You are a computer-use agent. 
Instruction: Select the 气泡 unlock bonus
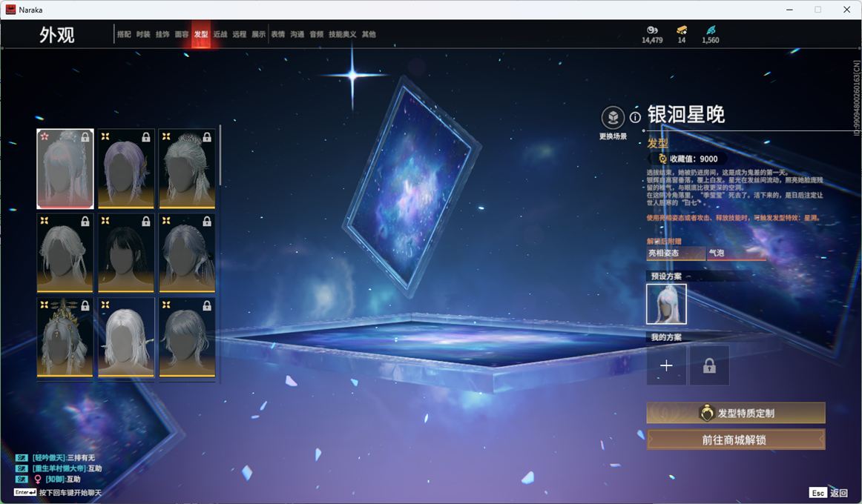736,253
